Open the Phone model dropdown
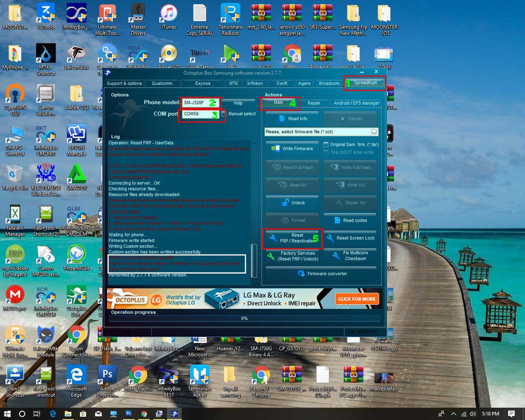Screen dimensions: 525x420 pyautogui.click(x=201, y=102)
